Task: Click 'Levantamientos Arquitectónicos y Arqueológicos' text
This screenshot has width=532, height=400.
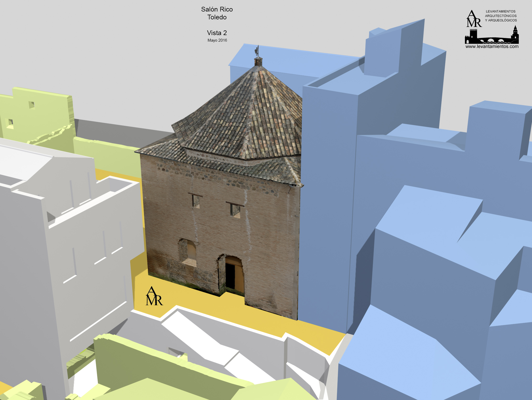Action: (501, 16)
